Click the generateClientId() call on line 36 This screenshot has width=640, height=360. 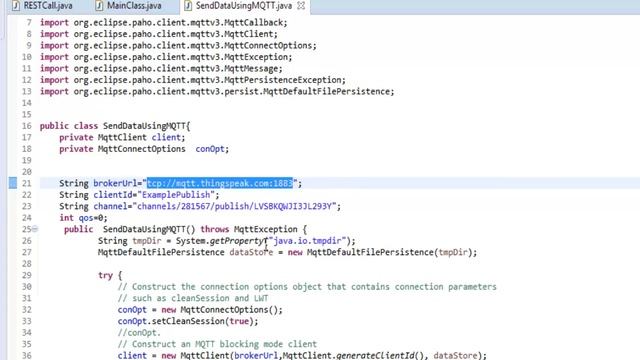380,356
